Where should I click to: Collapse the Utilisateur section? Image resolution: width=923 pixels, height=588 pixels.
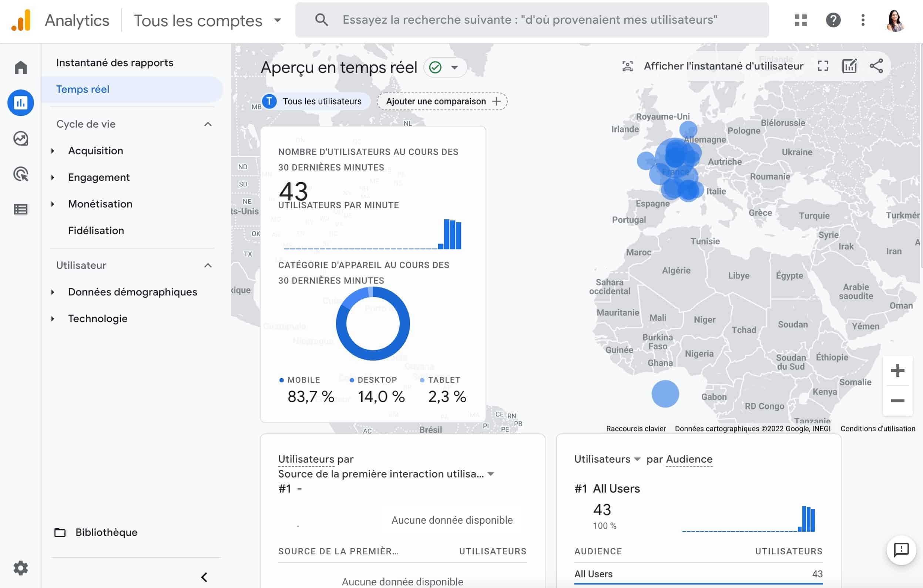(208, 266)
